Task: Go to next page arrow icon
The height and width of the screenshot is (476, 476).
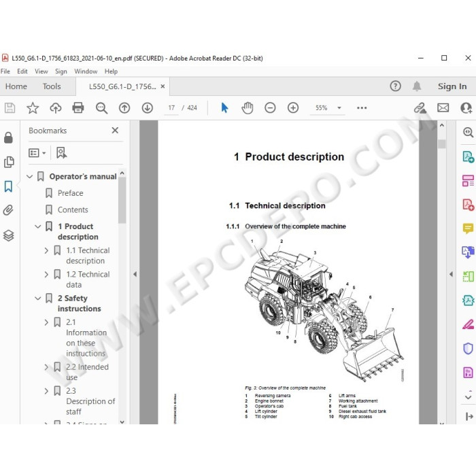Action: [148, 107]
